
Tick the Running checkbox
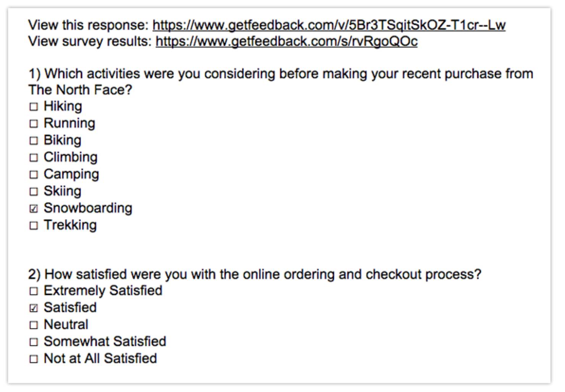tap(34, 124)
